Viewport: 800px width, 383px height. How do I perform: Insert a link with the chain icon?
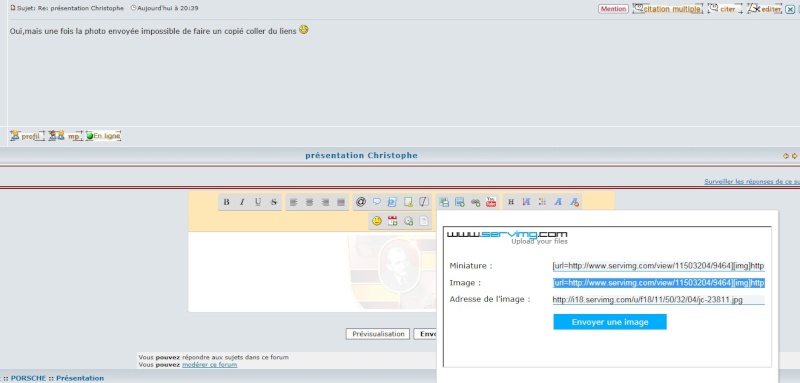tap(476, 202)
